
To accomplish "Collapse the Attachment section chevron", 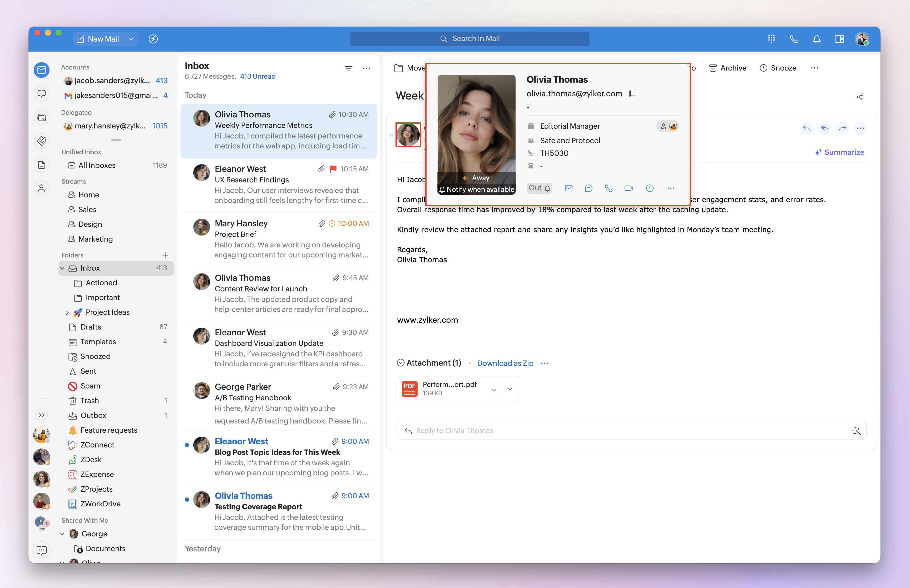I will [400, 363].
